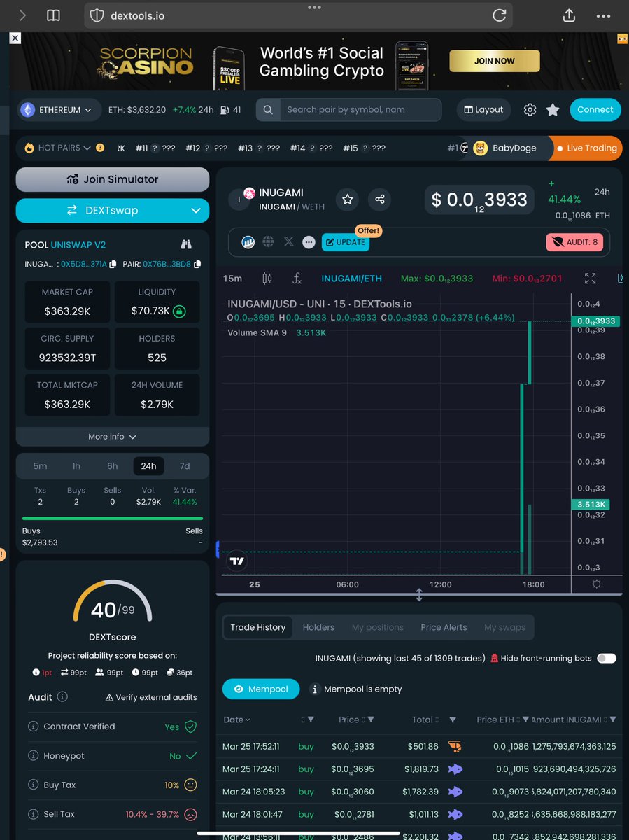Click the UPDATE token info button
629x840 pixels.
pyautogui.click(x=345, y=242)
